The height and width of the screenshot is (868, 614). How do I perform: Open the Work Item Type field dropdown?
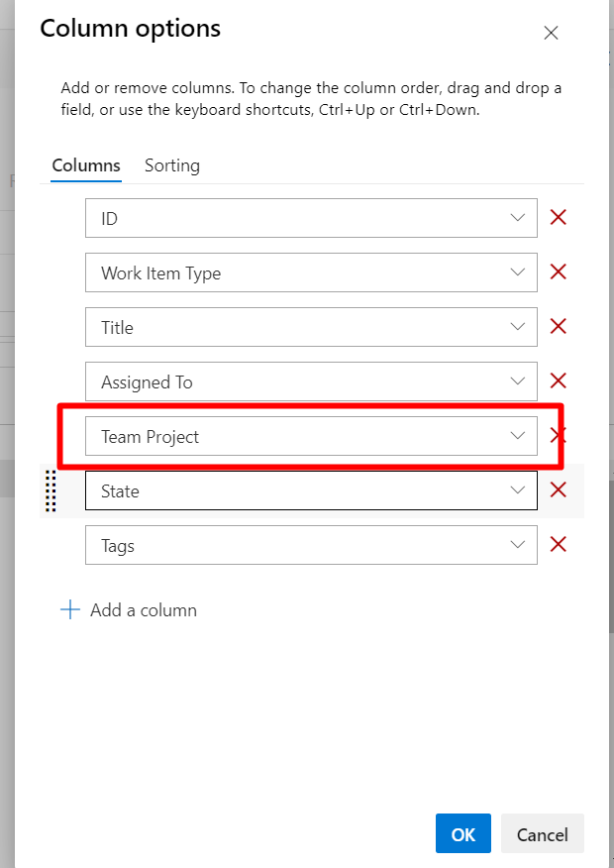point(516,271)
